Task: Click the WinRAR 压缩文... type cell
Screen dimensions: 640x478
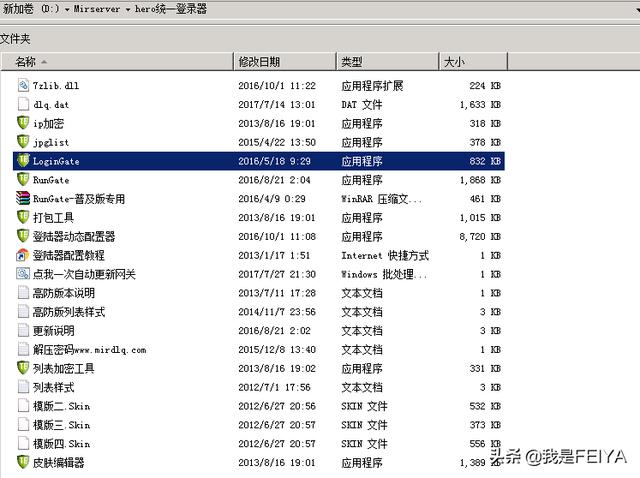Action: 382,199
